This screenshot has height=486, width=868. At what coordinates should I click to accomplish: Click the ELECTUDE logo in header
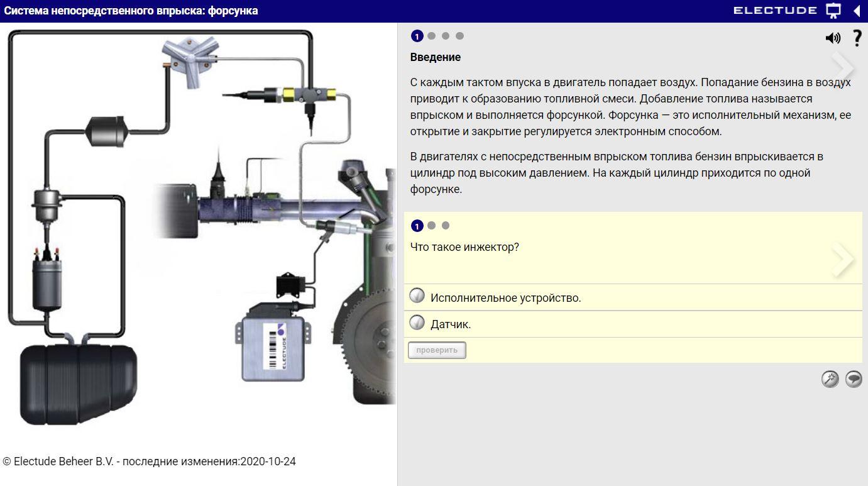tap(775, 11)
